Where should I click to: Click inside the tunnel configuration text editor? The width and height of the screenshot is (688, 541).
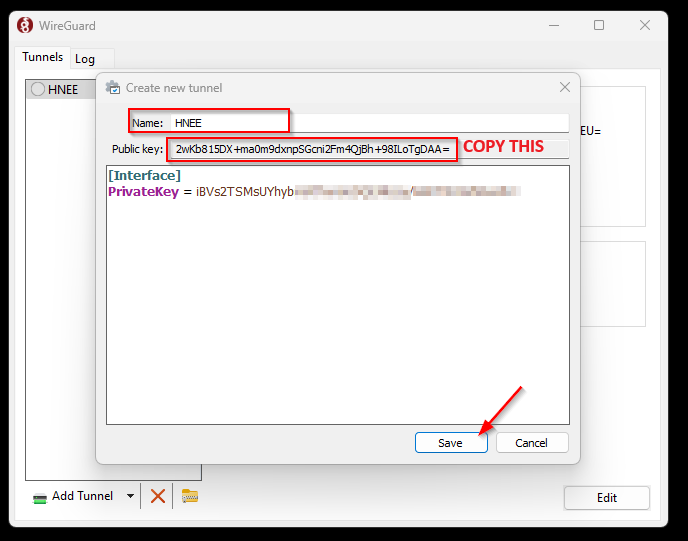pyautogui.click(x=338, y=295)
